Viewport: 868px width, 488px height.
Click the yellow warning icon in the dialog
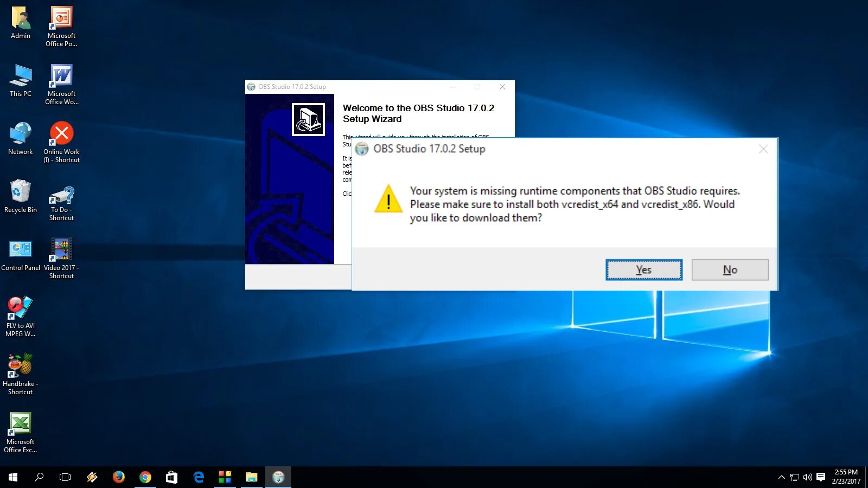click(x=388, y=198)
